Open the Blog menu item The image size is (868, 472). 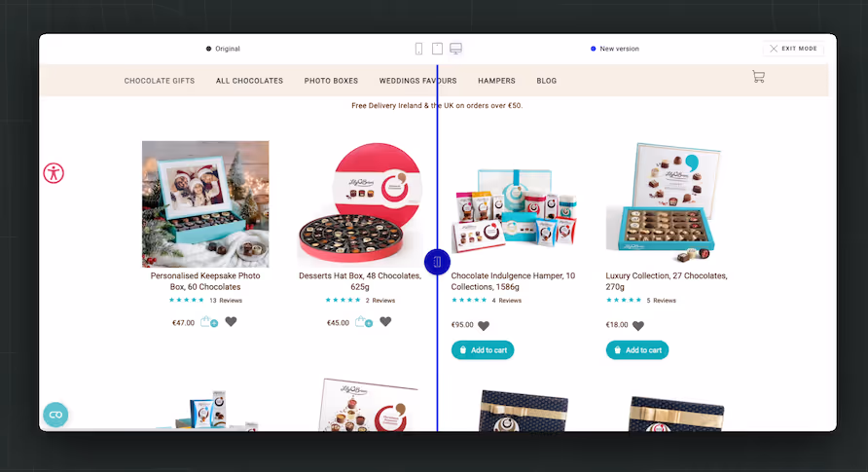546,81
